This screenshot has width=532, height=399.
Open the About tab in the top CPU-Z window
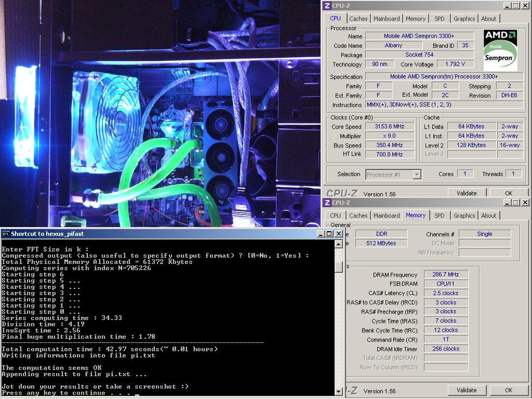488,19
